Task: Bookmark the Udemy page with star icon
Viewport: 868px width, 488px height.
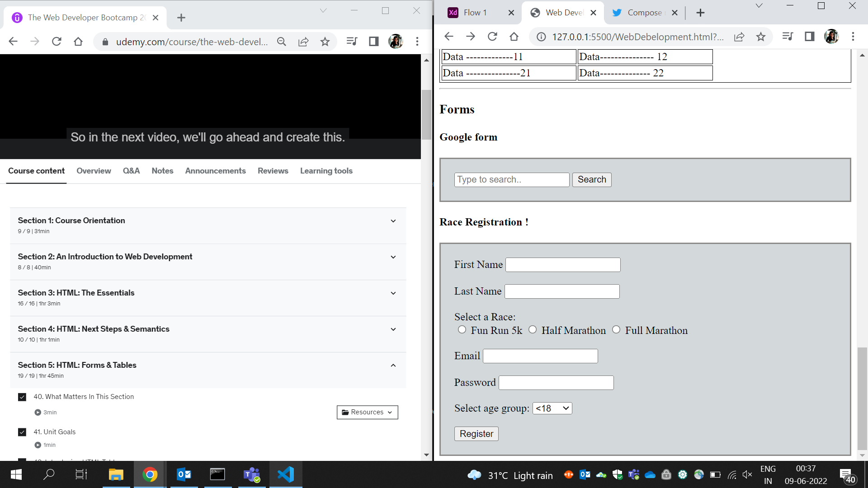Action: click(325, 42)
